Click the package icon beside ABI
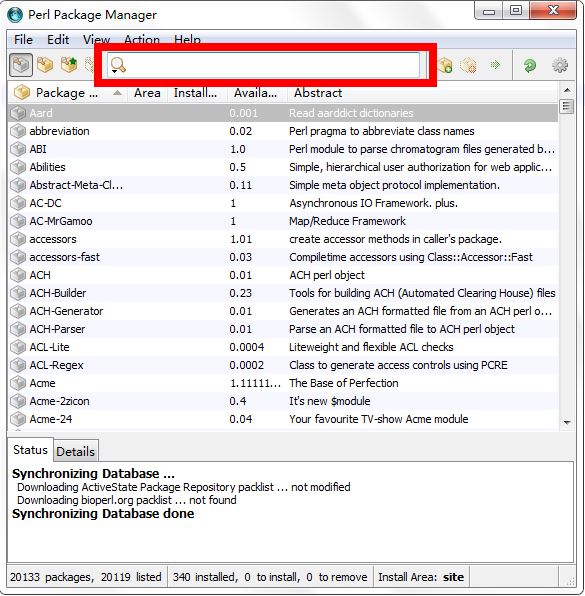The height and width of the screenshot is (596, 585). [x=18, y=149]
